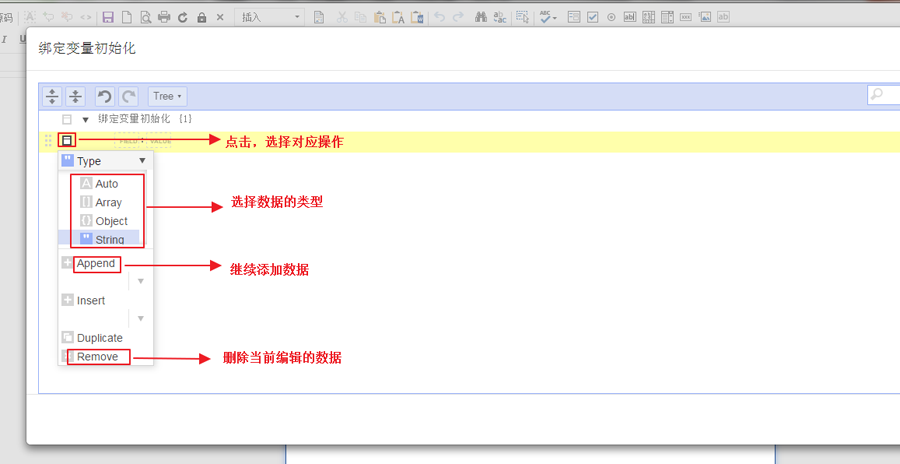Image resolution: width=900 pixels, height=464 pixels.
Task: Click the expand all fields icon
Action: click(x=53, y=96)
